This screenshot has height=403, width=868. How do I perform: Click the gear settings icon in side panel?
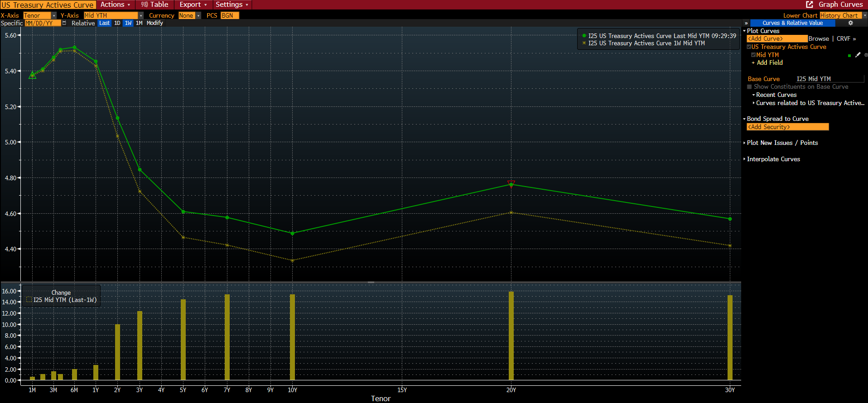pos(850,23)
